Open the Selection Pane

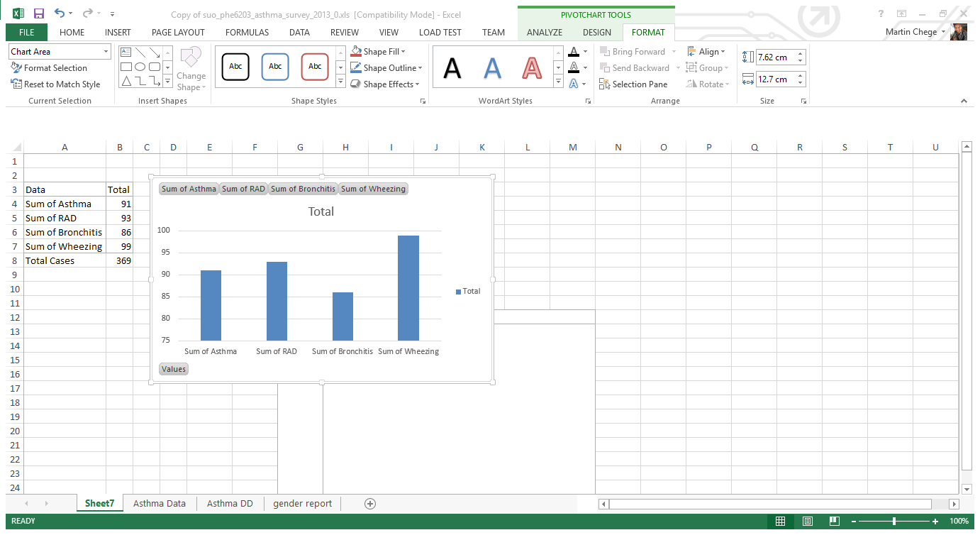[x=633, y=84]
